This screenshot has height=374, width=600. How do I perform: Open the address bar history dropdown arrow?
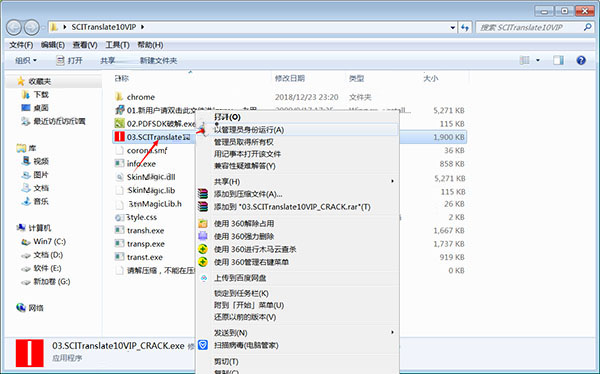(x=453, y=28)
